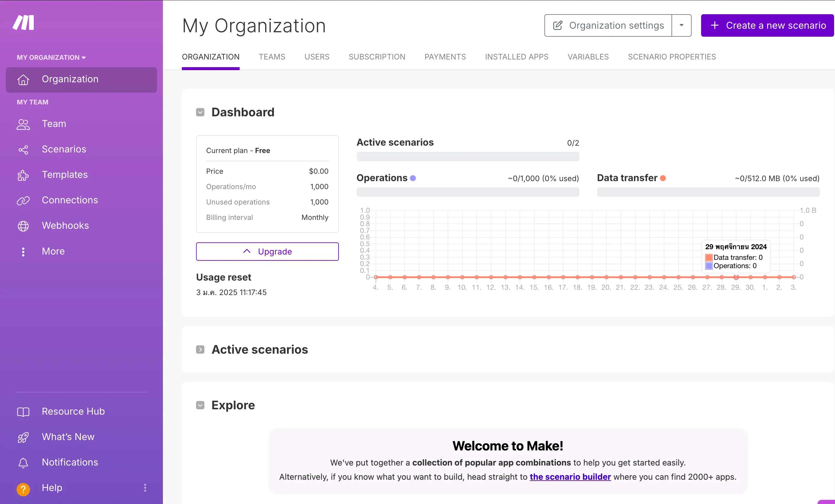This screenshot has height=504, width=835.
Task: Click the Make logo
Action: click(x=23, y=23)
